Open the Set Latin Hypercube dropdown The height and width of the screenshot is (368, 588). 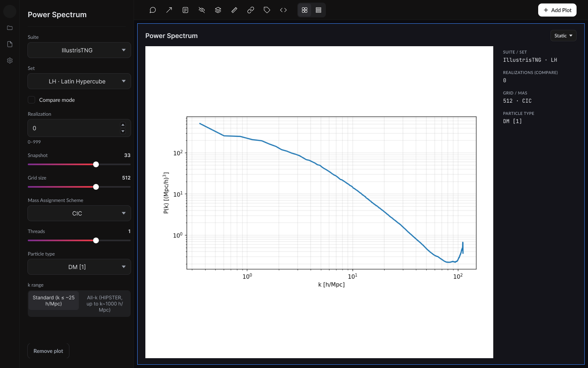click(79, 81)
